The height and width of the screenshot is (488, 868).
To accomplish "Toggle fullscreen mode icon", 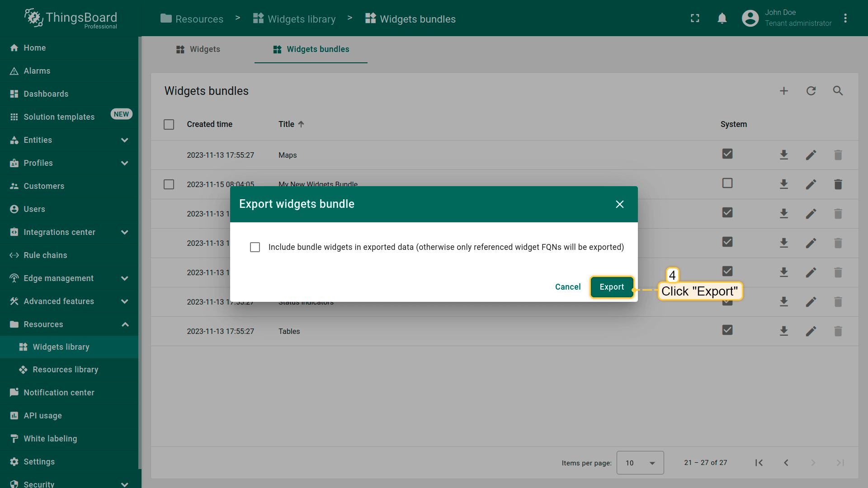I will coord(695,19).
